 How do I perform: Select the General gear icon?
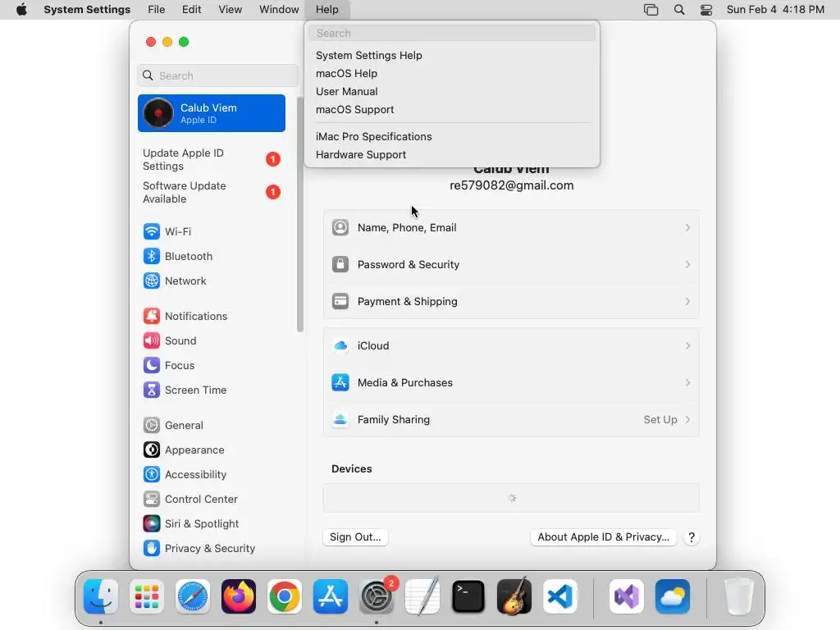152,426
